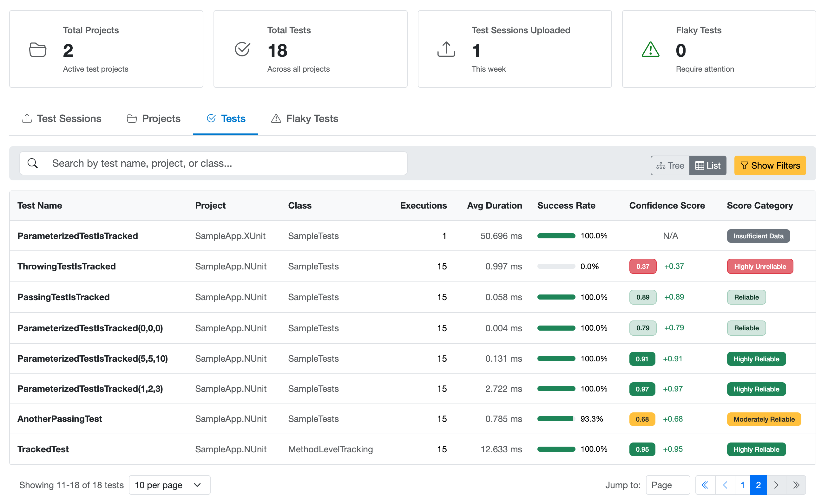Viewport: 828px width, 504px height.
Task: Click the upload icon beside Test Sessions tab
Action: tap(27, 118)
